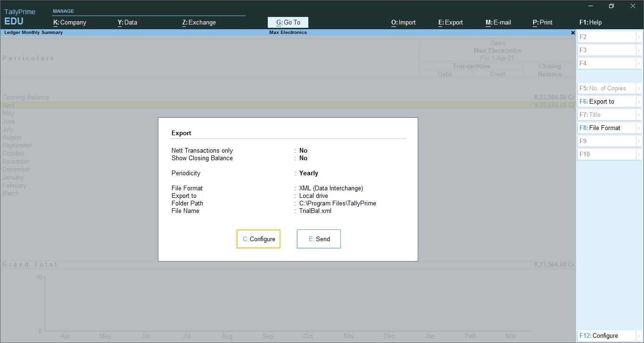Select the February row in monthly summary
Image resolution: width=644 pixels, height=343 pixels.
[x=288, y=186]
